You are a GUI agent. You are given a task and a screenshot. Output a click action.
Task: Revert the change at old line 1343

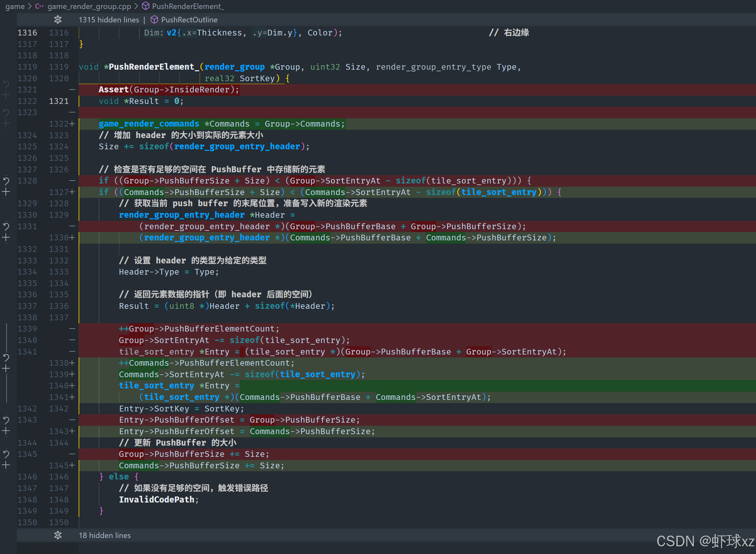(6, 420)
